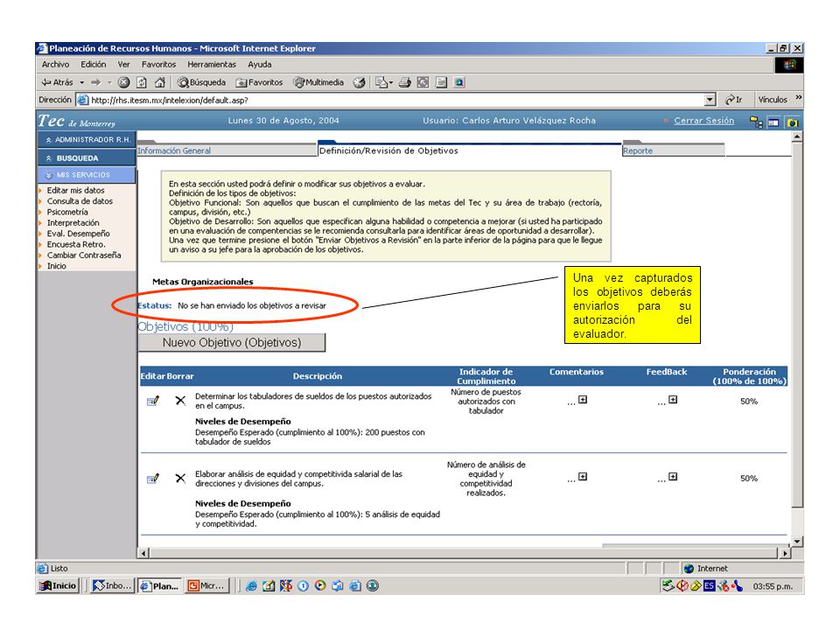Click the browser Stop icon
Viewport: 840px width, 630px height.
tap(123, 82)
